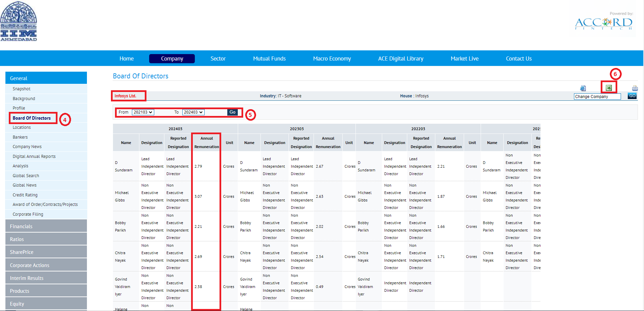
Task: Click the 202403 period column header
Action: 175,129
